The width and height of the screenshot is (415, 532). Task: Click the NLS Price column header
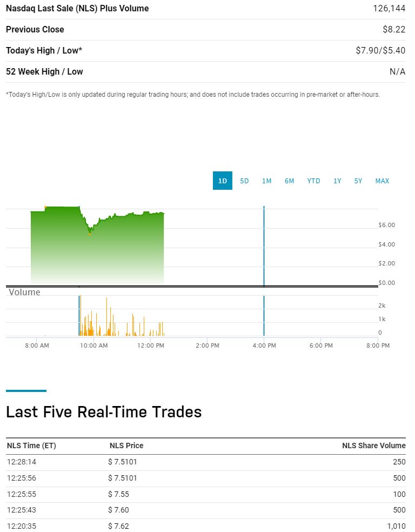pyautogui.click(x=125, y=445)
